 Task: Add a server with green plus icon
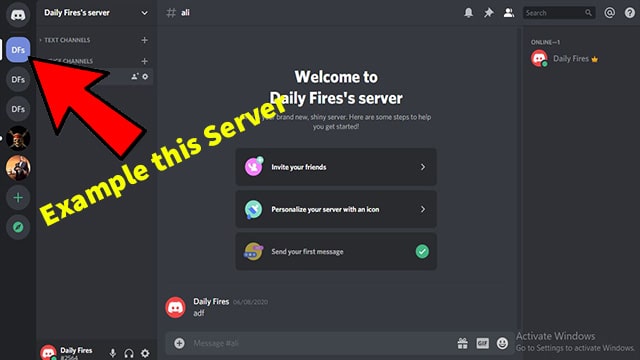click(18, 198)
